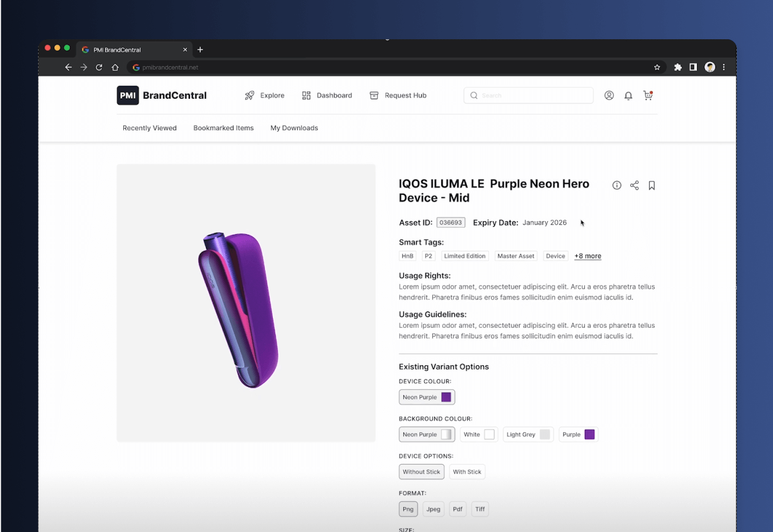Open the Explore menu item
Viewport: 773px width, 532px height.
tap(265, 96)
